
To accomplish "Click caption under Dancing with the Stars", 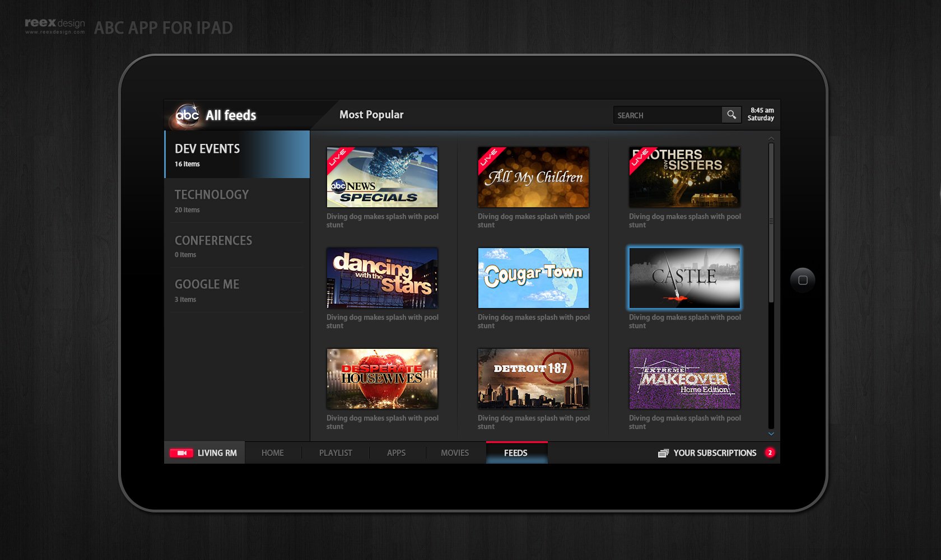I will [383, 321].
